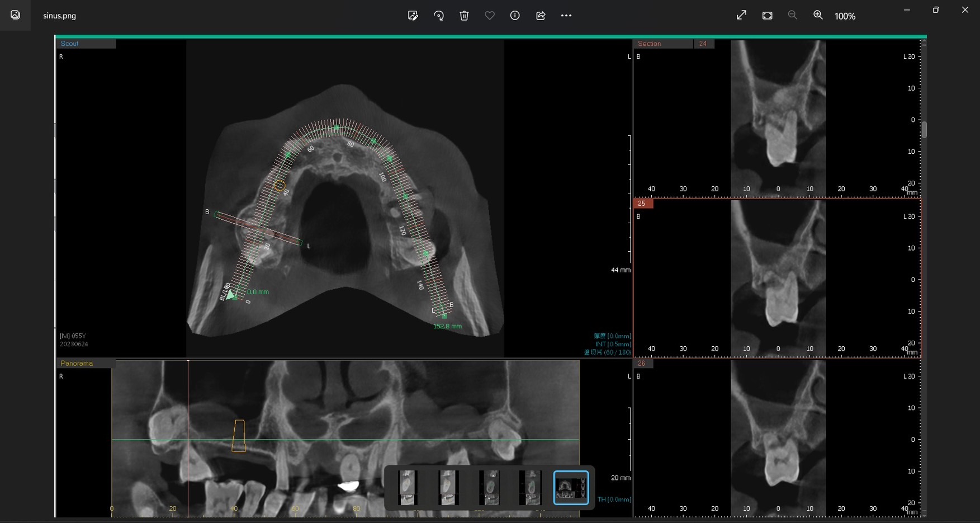Select the third filmstrip thumbnail
This screenshot has height=523, width=980.
(x=489, y=488)
